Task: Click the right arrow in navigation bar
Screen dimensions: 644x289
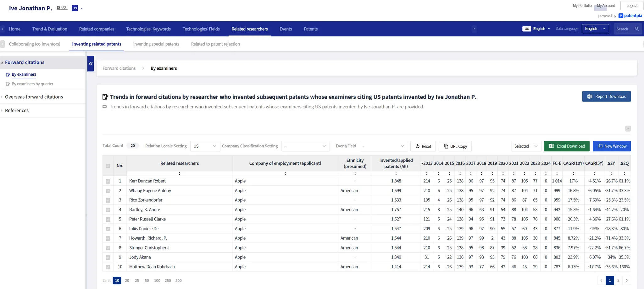Action: click(x=474, y=29)
